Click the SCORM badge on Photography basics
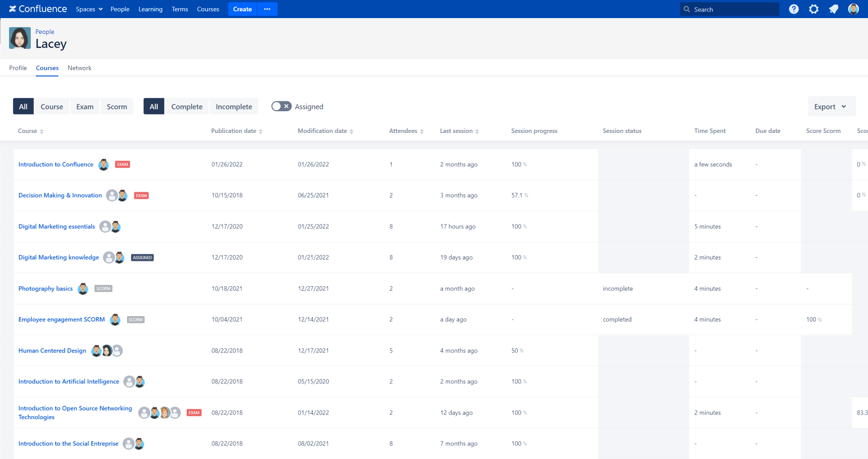The image size is (868, 459). (104, 289)
